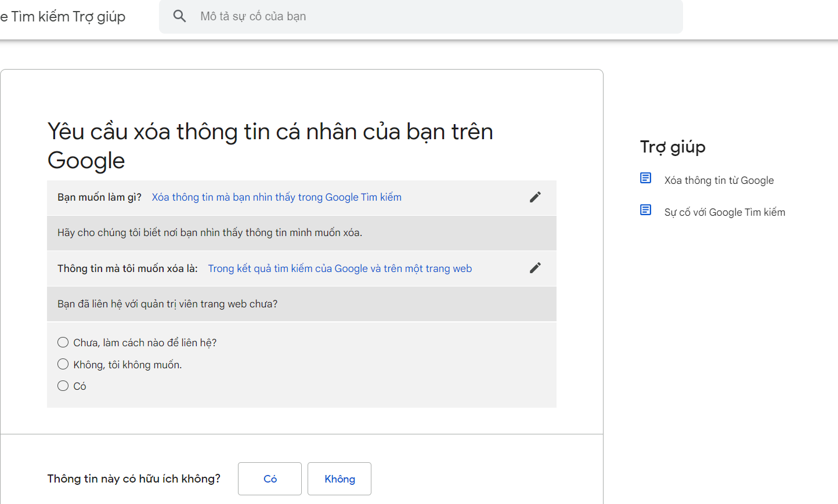
Task: Select 'Chưa, làm cách nào để liên hệ?' radio option
Action: [63, 342]
